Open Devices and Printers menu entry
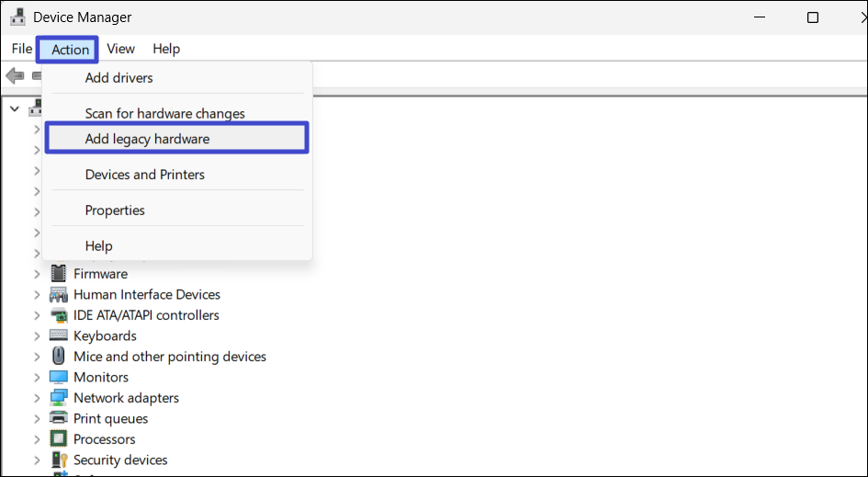This screenshot has width=868, height=477. tap(145, 175)
